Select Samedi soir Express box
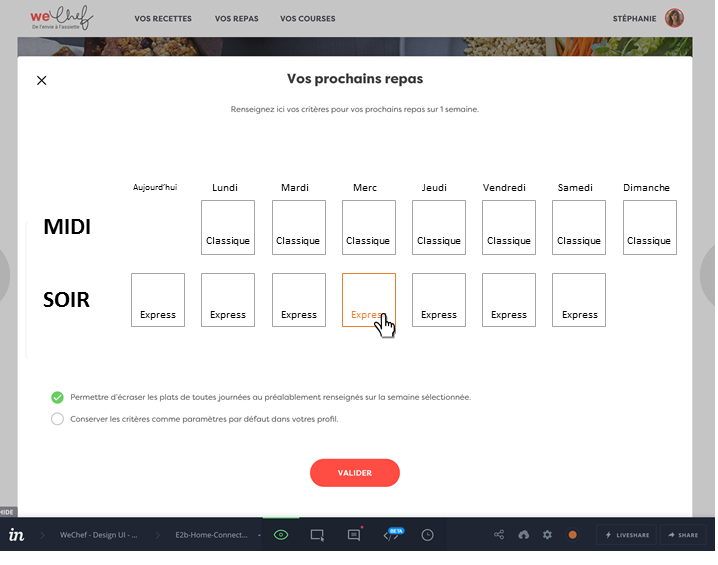 pyautogui.click(x=579, y=300)
